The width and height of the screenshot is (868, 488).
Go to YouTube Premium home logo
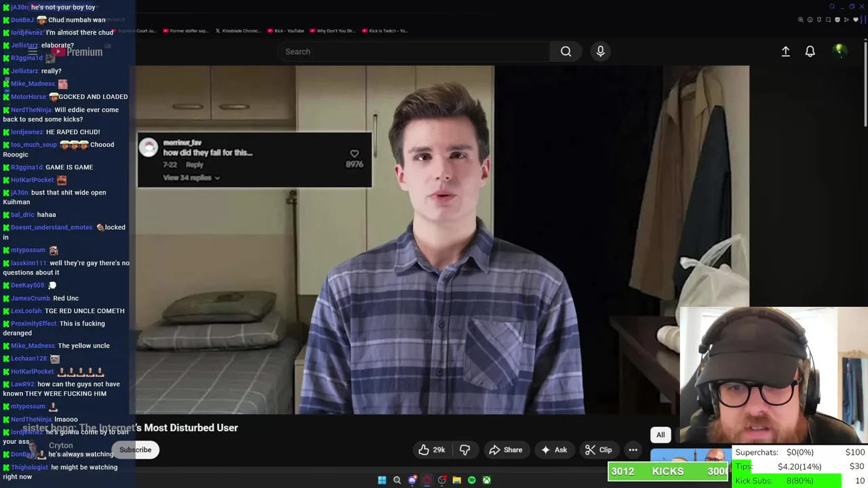(x=79, y=52)
